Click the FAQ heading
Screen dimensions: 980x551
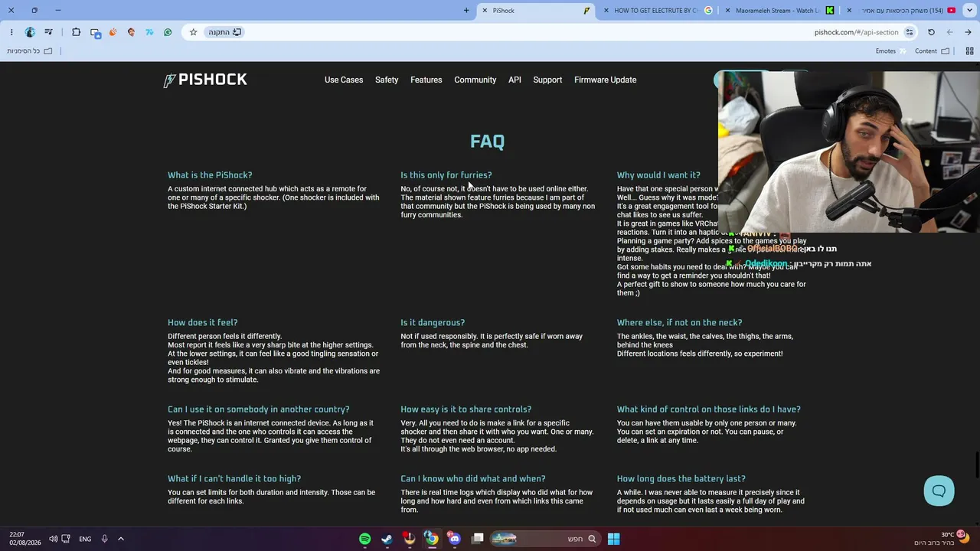pyautogui.click(x=488, y=142)
